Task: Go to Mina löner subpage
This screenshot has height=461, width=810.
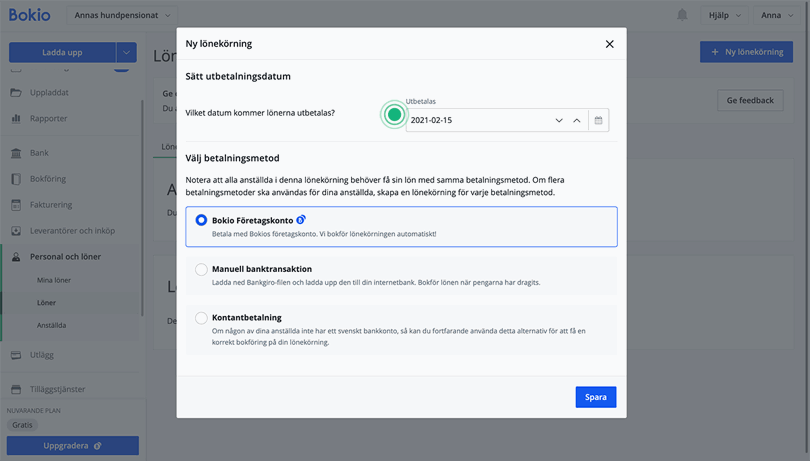Action: click(x=54, y=280)
